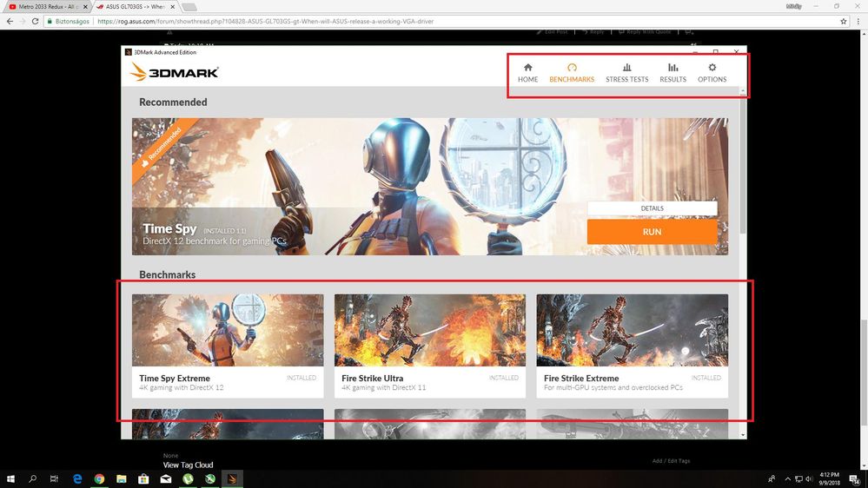The height and width of the screenshot is (488, 868).
Task: Select the Fire Strike Ultra benchmark card
Action: point(430,346)
